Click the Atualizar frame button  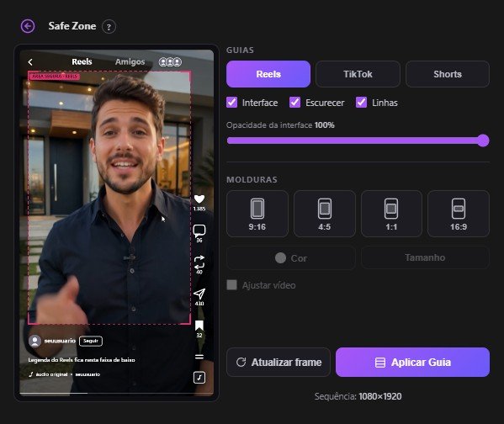click(x=279, y=363)
